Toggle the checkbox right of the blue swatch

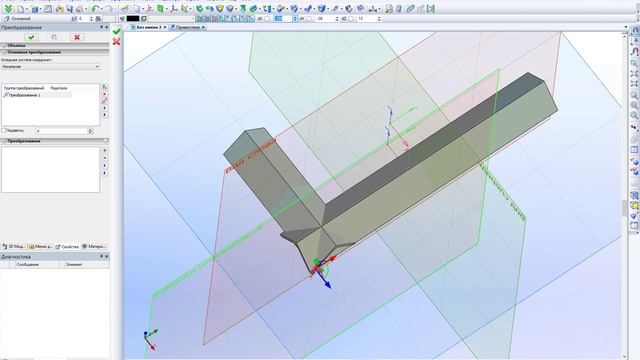pyautogui.click(x=309, y=19)
